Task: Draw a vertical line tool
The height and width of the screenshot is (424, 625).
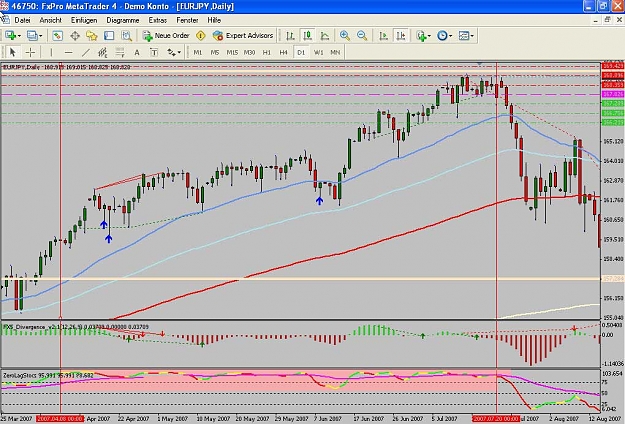Action: pyautogui.click(x=51, y=52)
